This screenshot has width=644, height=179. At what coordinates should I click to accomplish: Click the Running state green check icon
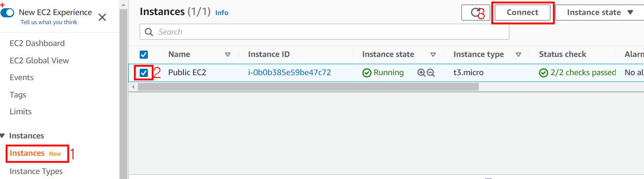367,73
